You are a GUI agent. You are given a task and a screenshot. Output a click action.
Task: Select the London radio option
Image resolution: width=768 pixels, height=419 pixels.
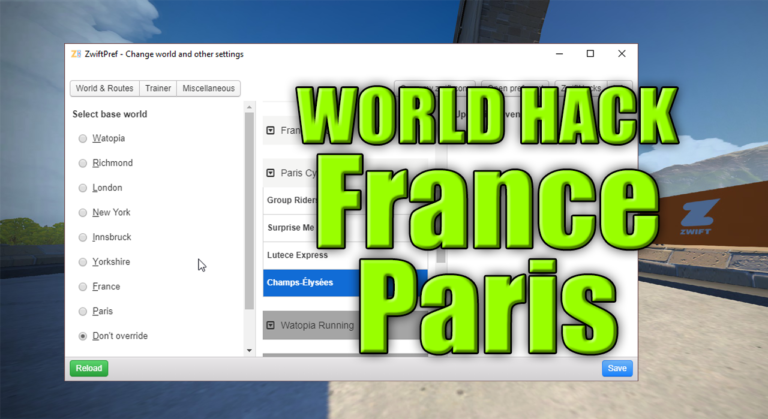(x=83, y=188)
